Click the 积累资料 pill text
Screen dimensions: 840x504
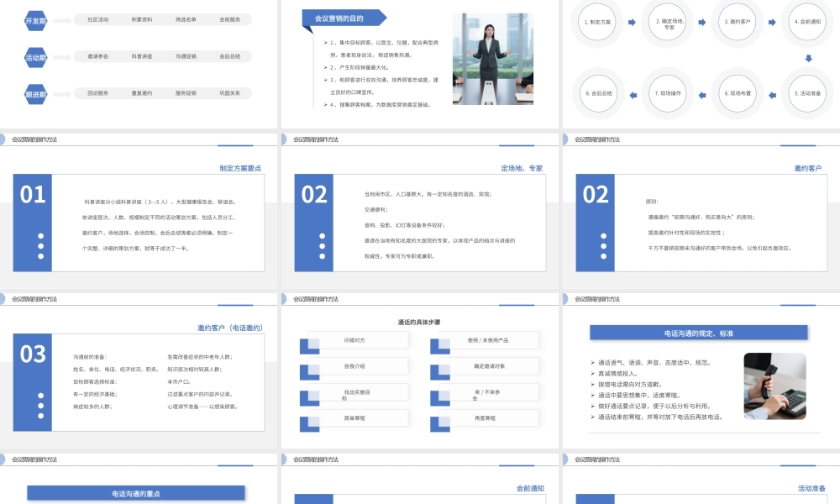tap(142, 20)
